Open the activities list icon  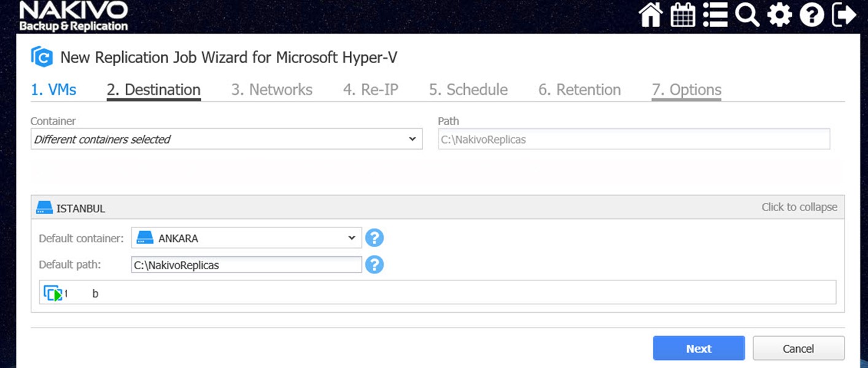pyautogui.click(x=715, y=15)
